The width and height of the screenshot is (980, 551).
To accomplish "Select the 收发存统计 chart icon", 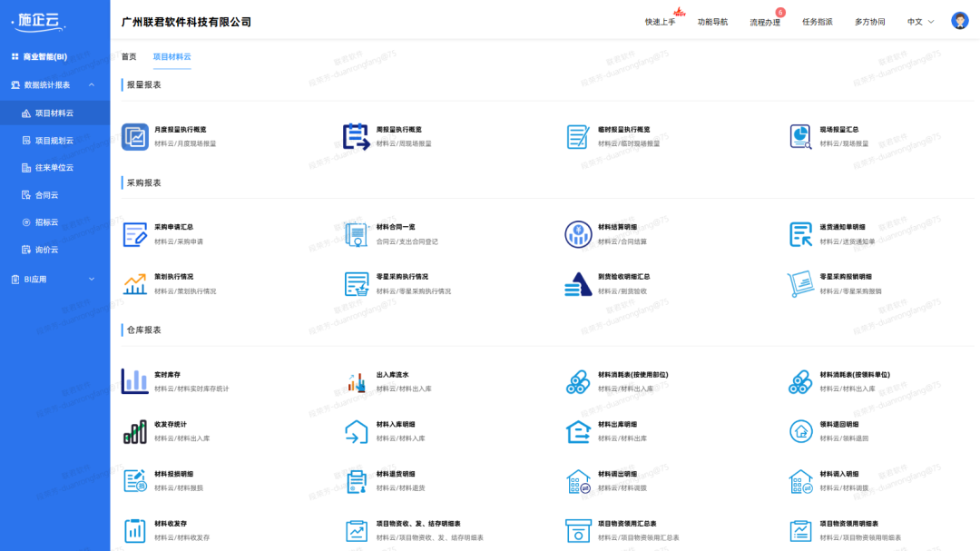I will pos(135,431).
